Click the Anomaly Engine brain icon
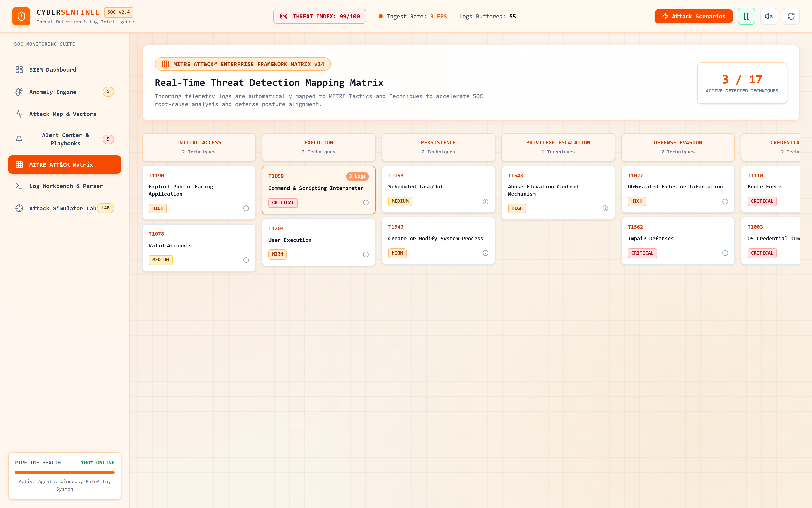 (x=19, y=92)
